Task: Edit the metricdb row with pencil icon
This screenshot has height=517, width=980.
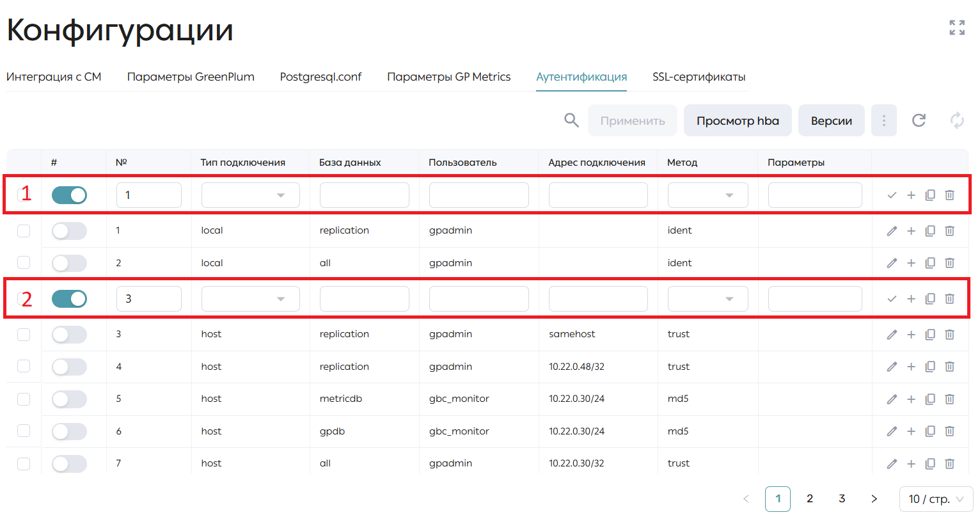Action: pyautogui.click(x=892, y=399)
